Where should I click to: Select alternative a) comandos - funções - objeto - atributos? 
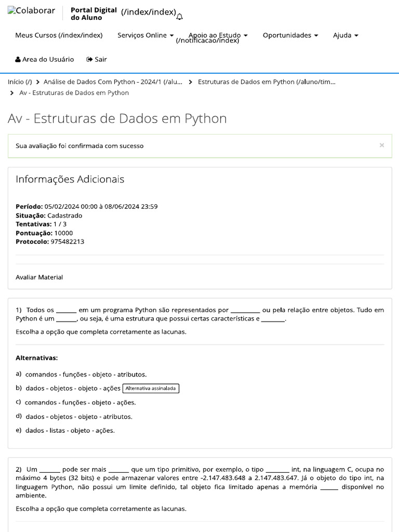86,374
